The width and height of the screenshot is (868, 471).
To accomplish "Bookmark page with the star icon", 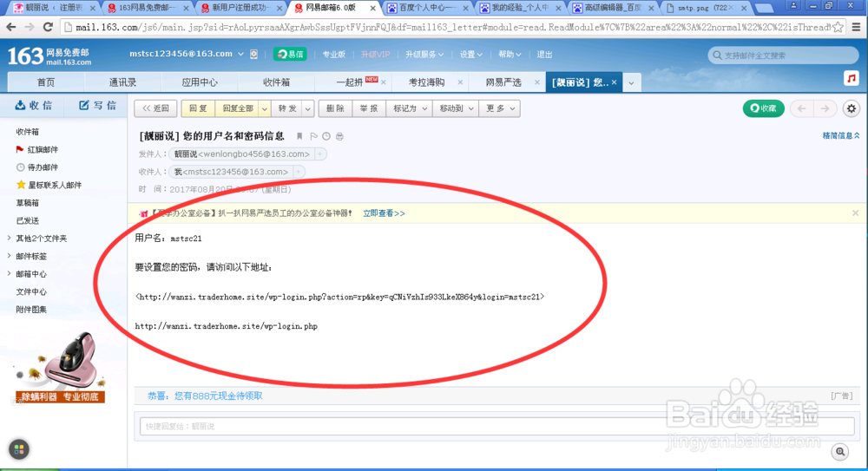I will (838, 27).
